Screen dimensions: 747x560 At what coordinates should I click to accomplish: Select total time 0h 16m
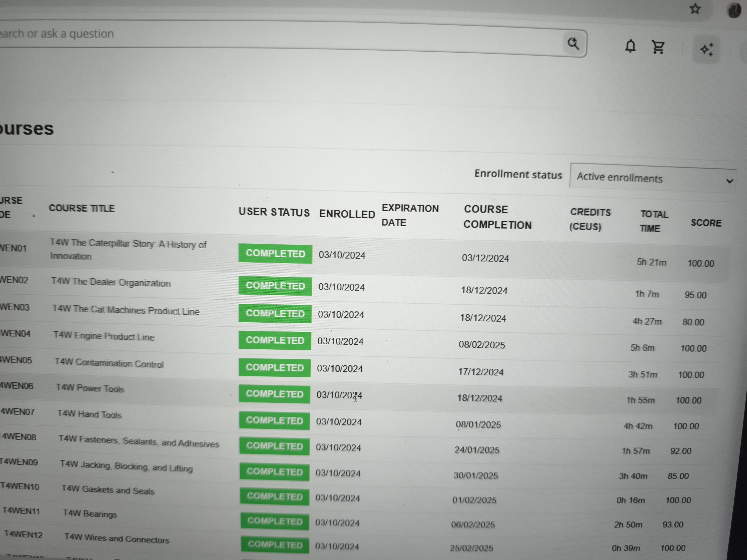point(631,500)
